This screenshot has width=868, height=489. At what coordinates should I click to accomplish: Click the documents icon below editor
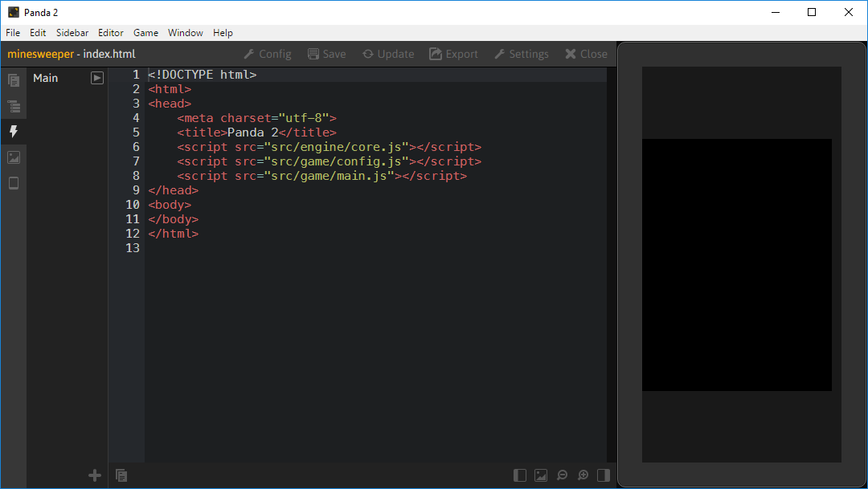point(121,475)
